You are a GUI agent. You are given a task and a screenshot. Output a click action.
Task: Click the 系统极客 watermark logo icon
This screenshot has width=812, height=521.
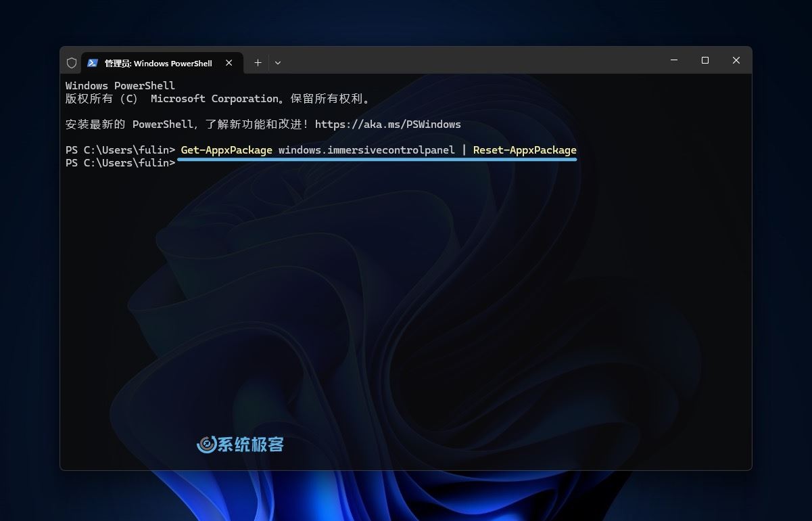206,445
